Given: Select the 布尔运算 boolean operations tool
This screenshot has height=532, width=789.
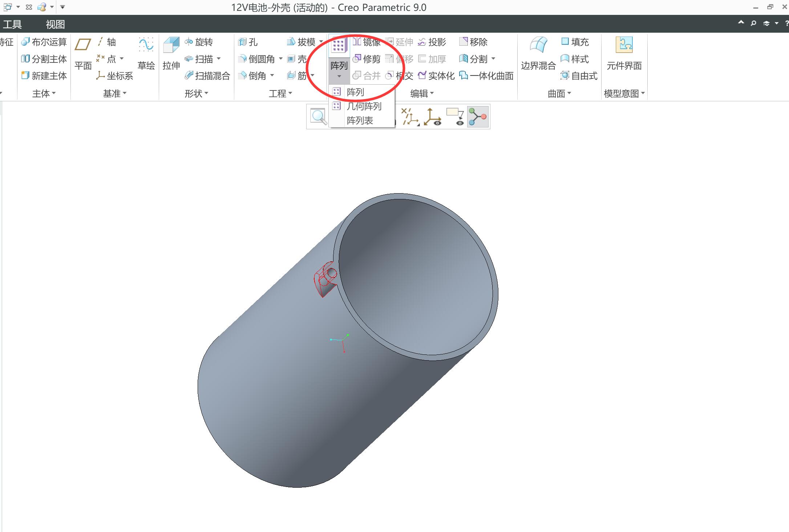Looking at the screenshot, I should [x=44, y=42].
